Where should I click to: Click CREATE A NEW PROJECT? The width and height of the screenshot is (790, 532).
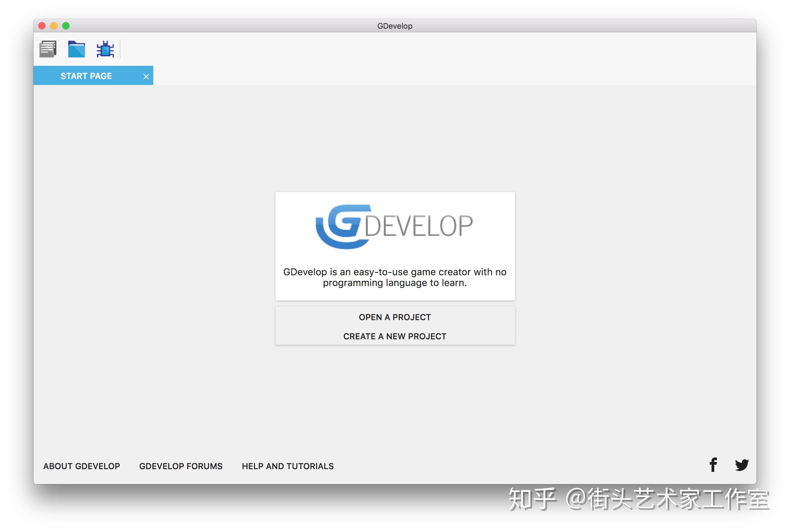pyautogui.click(x=394, y=336)
